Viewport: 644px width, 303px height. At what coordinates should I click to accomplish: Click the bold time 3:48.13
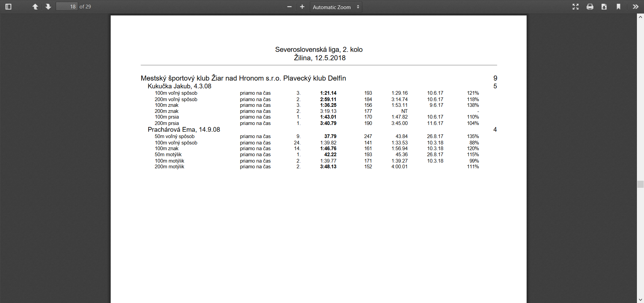click(328, 167)
